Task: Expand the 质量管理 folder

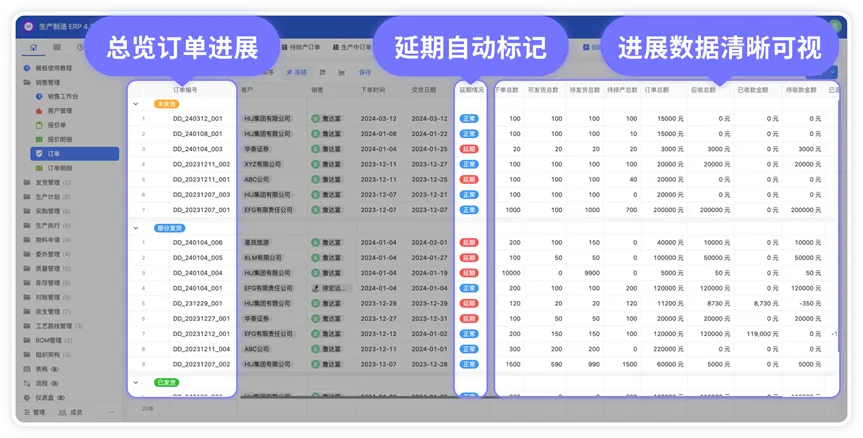Action: coord(47,269)
